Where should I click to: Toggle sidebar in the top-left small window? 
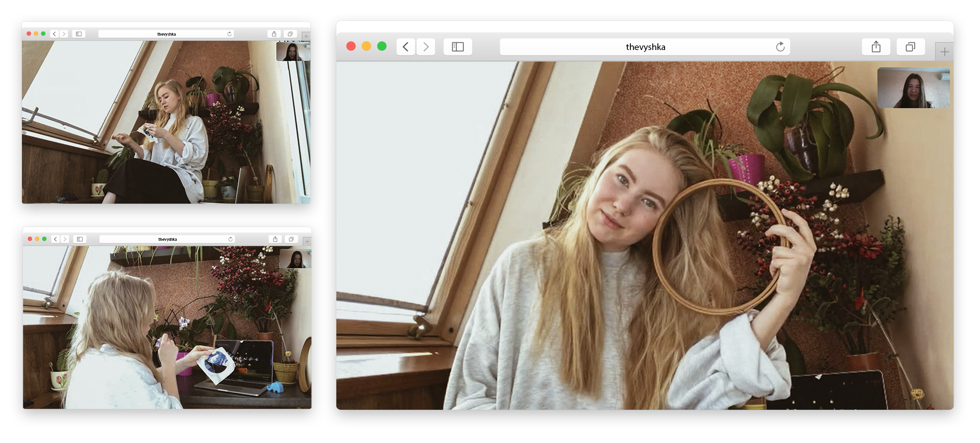pos(79,34)
